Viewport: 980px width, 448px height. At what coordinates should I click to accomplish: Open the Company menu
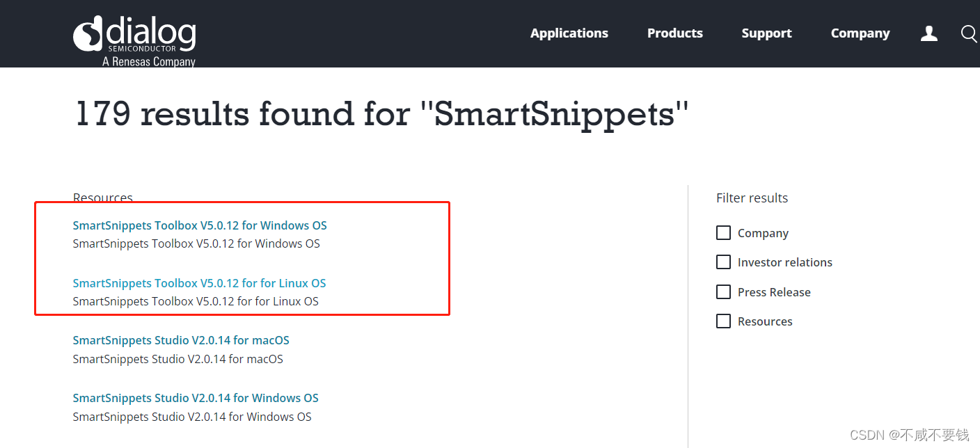point(860,33)
